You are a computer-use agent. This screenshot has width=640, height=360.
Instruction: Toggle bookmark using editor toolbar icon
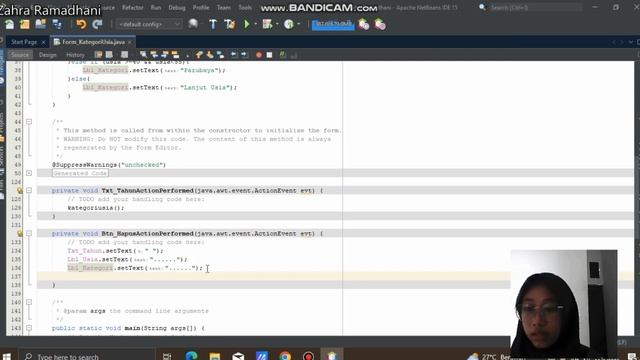pos(220,55)
